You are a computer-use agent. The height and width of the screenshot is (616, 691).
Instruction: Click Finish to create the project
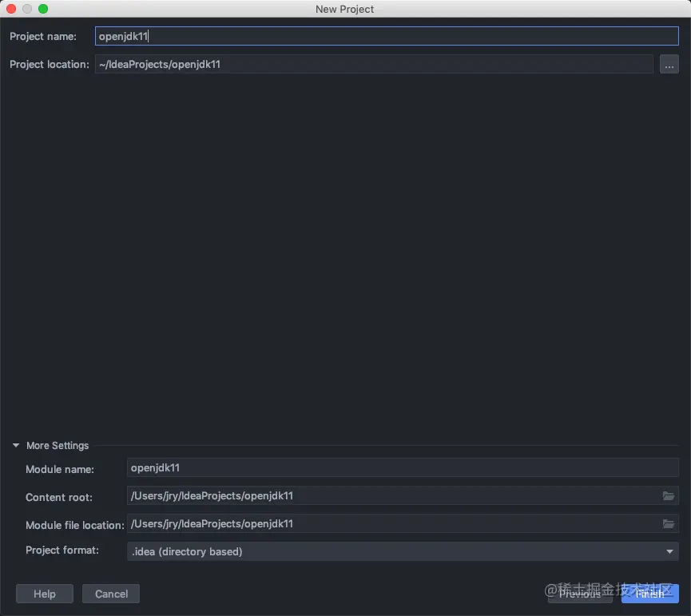tap(650, 594)
